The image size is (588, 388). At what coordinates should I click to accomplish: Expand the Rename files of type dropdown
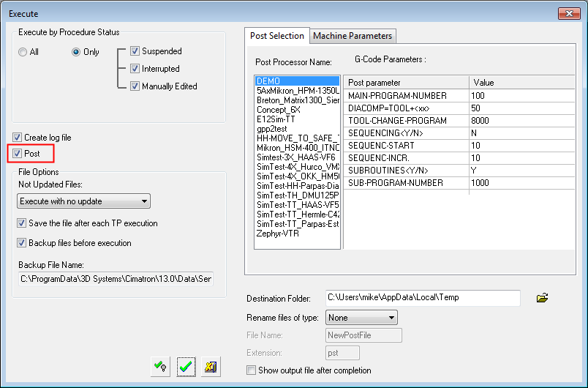(362, 318)
